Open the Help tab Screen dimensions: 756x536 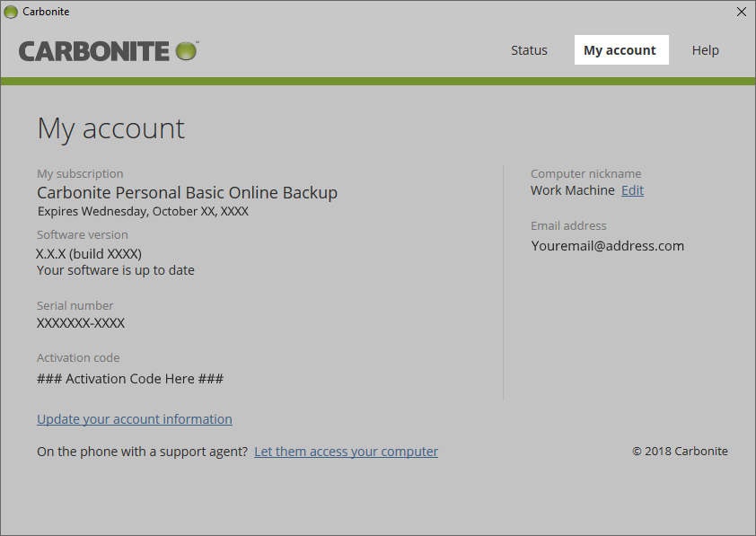[706, 50]
